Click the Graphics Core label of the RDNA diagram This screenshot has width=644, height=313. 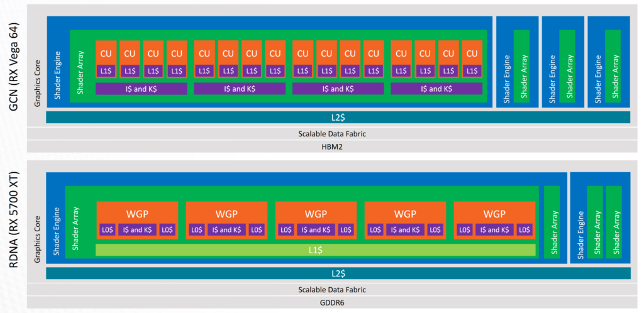pyautogui.click(x=37, y=239)
